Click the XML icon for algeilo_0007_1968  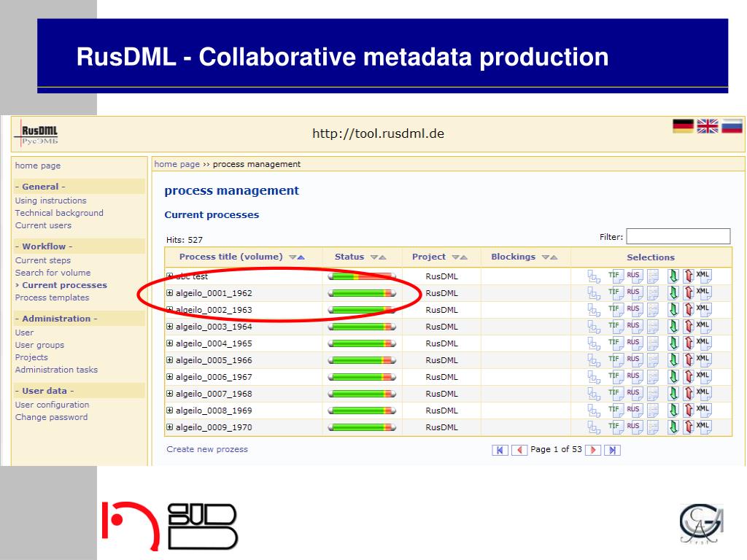(703, 393)
